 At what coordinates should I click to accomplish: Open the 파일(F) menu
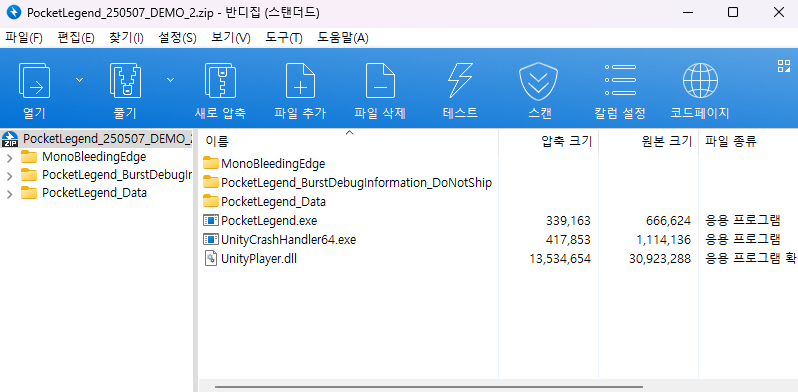tap(24, 38)
